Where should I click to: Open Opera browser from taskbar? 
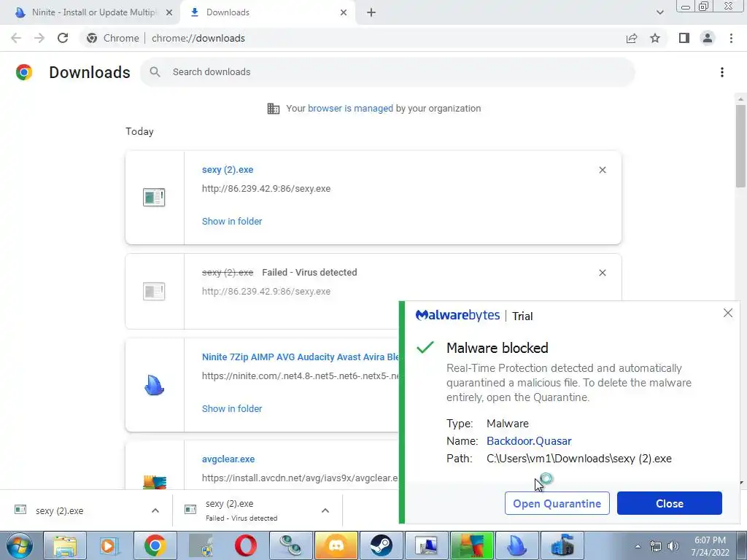[246, 545]
